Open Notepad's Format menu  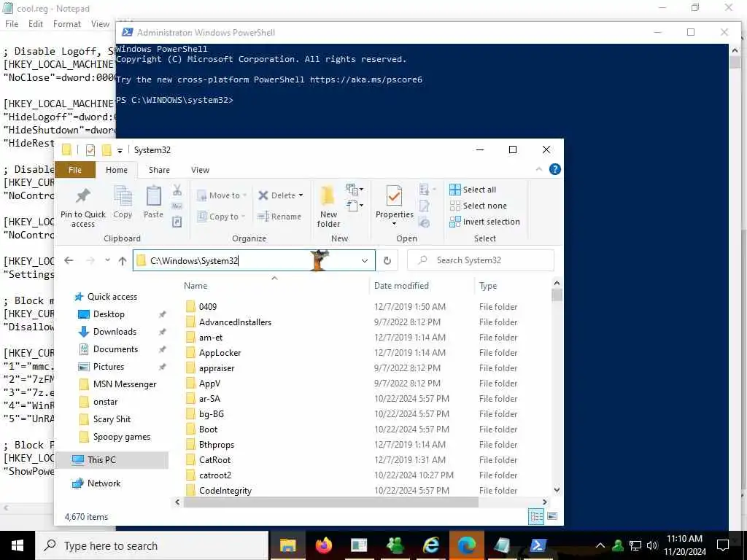click(66, 24)
